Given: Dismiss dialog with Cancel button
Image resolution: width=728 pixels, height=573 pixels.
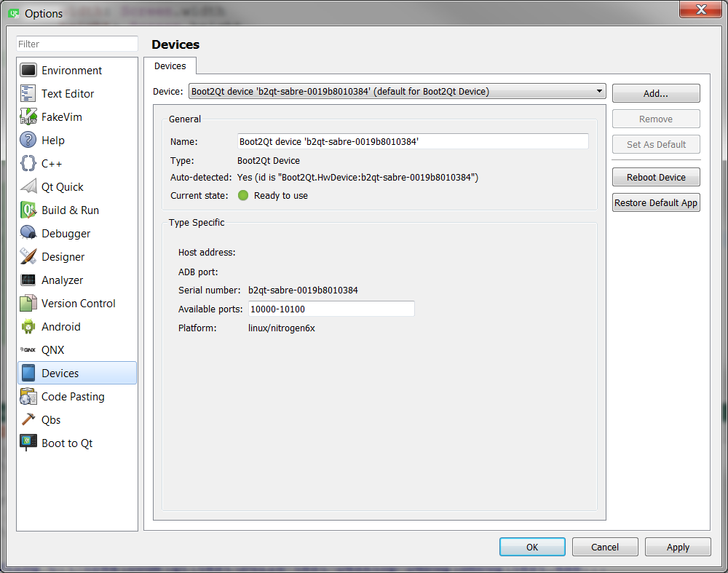Looking at the screenshot, I should pos(605,547).
